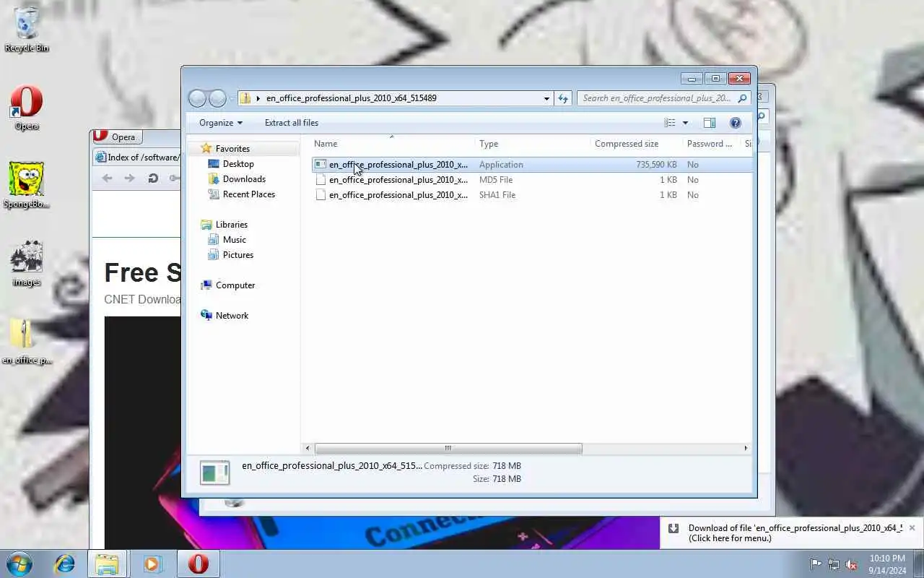Click the horizontal scrollbar thumb in file list
Viewport: 924px width, 578px height.
(x=448, y=449)
